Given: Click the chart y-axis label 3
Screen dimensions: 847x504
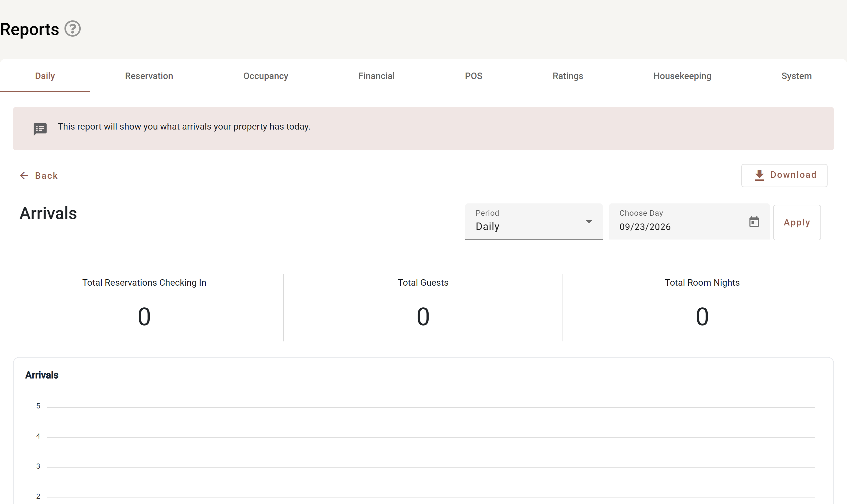Looking at the screenshot, I should pos(38,466).
